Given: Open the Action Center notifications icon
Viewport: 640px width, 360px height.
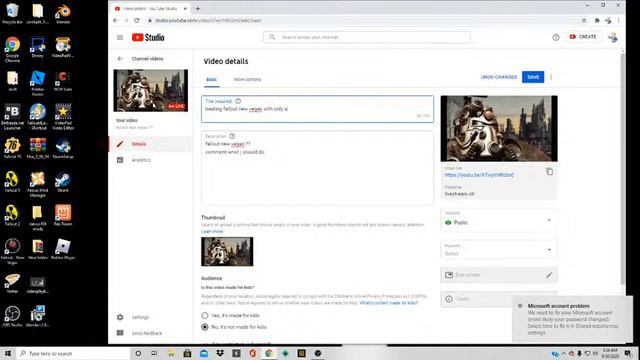Looking at the screenshot, I should click(629, 353).
